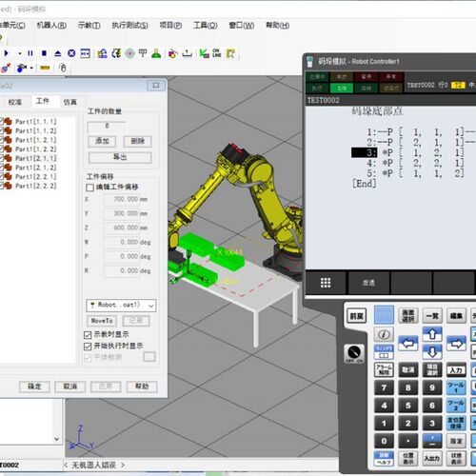Image resolution: width=476 pixels, height=476 pixels.
Task: Click the tray with up arrow icon
Action: pyautogui.click(x=188, y=53)
